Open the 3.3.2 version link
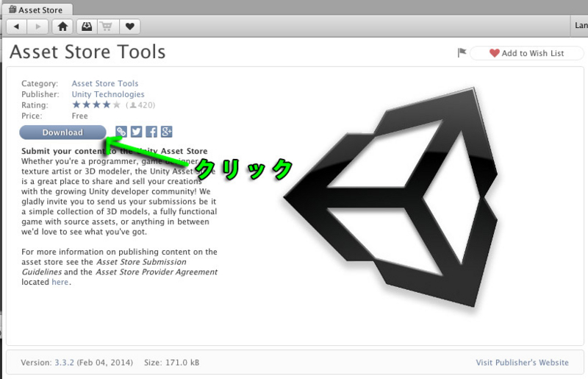 [x=65, y=363]
